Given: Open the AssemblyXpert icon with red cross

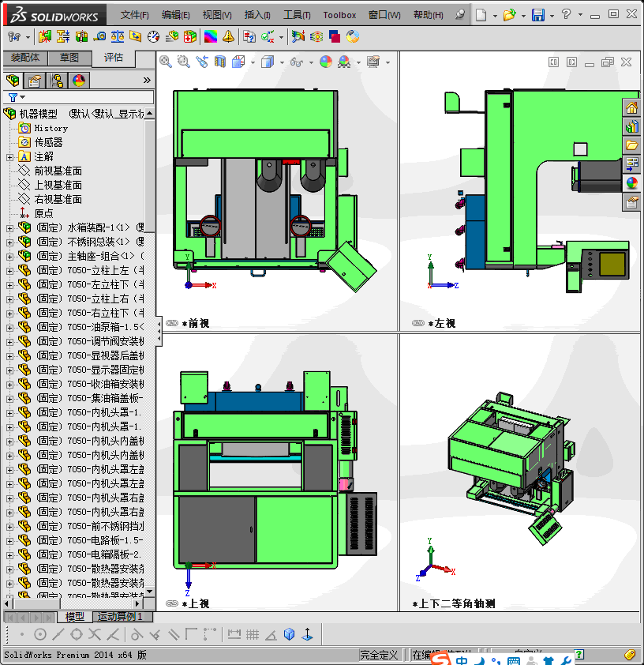Looking at the screenshot, I should (x=190, y=36).
